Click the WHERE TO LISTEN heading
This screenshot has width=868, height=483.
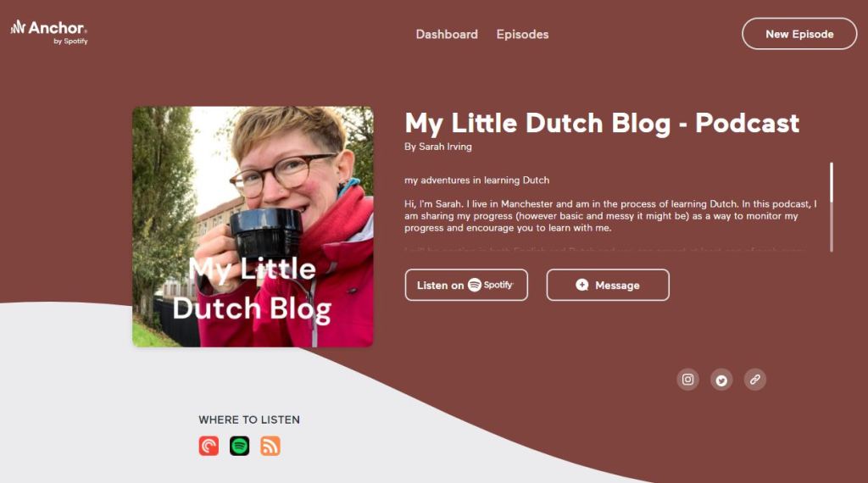point(249,420)
